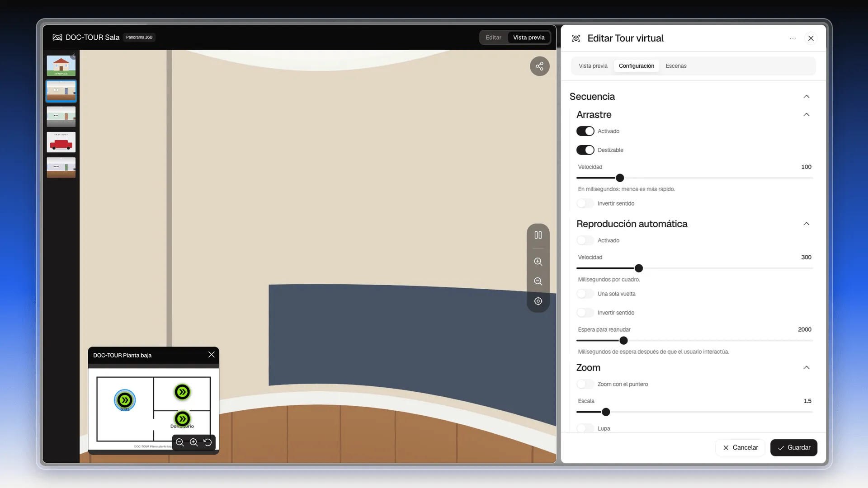Click the panorama image icon beside DOC-TOUR Sala

[x=57, y=38]
